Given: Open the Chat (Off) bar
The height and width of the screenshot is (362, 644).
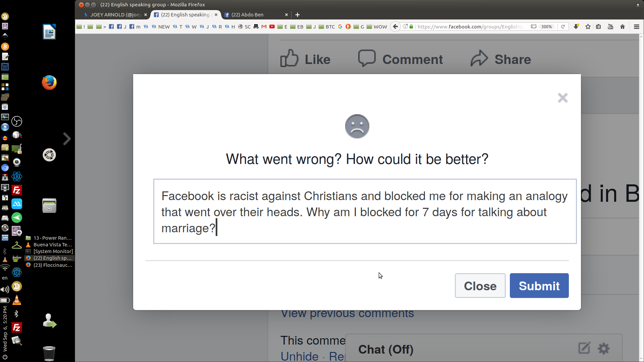Looking at the screenshot, I should click(x=386, y=349).
